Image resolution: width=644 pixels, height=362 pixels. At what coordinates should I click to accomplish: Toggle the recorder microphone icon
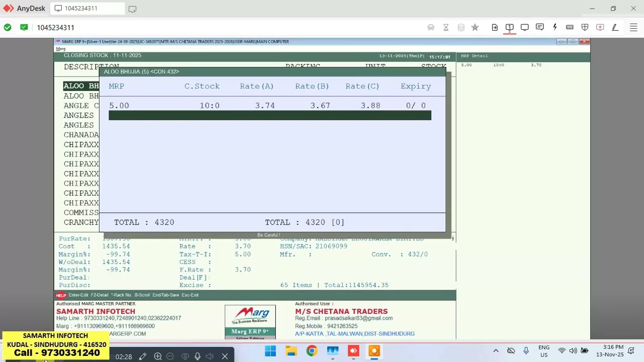coord(197,356)
